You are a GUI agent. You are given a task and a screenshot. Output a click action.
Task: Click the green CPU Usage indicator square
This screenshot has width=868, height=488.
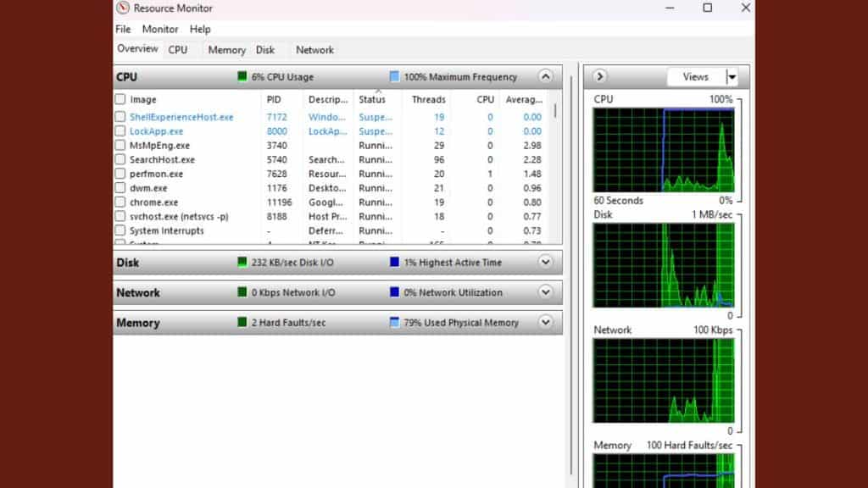point(242,77)
